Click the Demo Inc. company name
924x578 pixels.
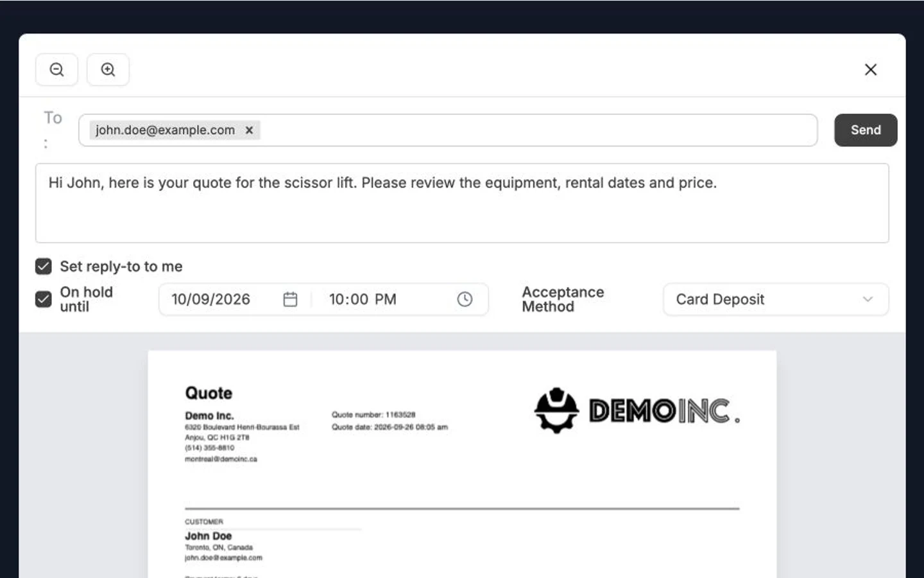pyautogui.click(x=209, y=416)
